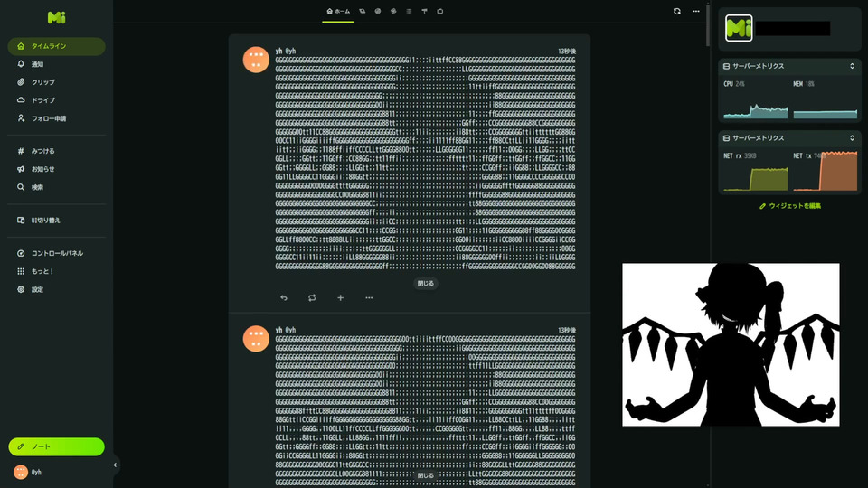This screenshot has height=488, width=868.
Task: Click the second サーバーメトリクス widget title
Action: (x=758, y=137)
